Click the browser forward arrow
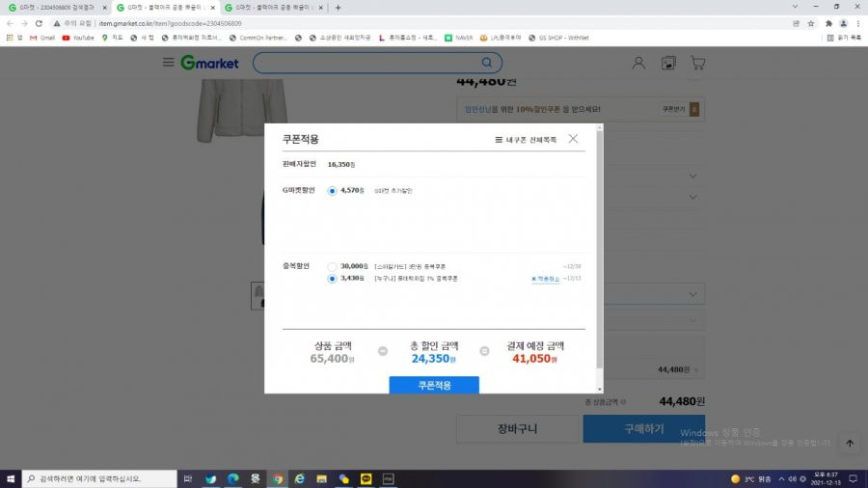 [24, 24]
